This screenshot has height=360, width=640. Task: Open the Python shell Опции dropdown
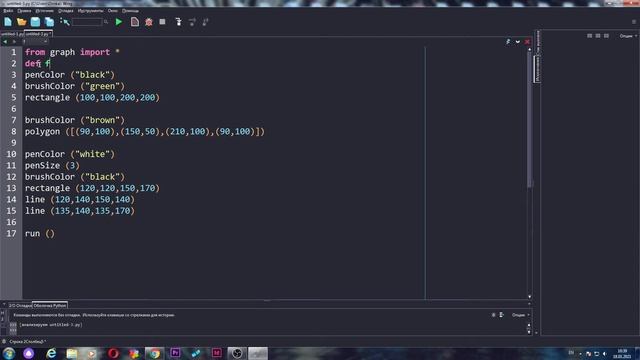click(520, 315)
